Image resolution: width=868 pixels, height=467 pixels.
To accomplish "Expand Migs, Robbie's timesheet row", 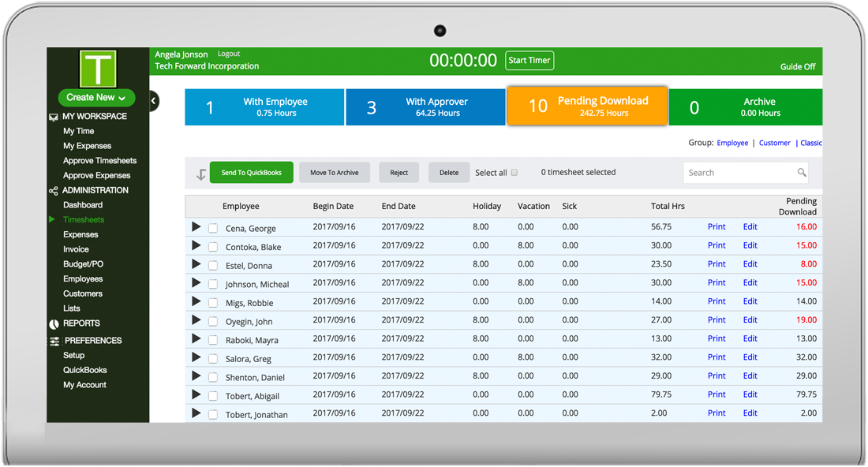I will [x=196, y=301].
